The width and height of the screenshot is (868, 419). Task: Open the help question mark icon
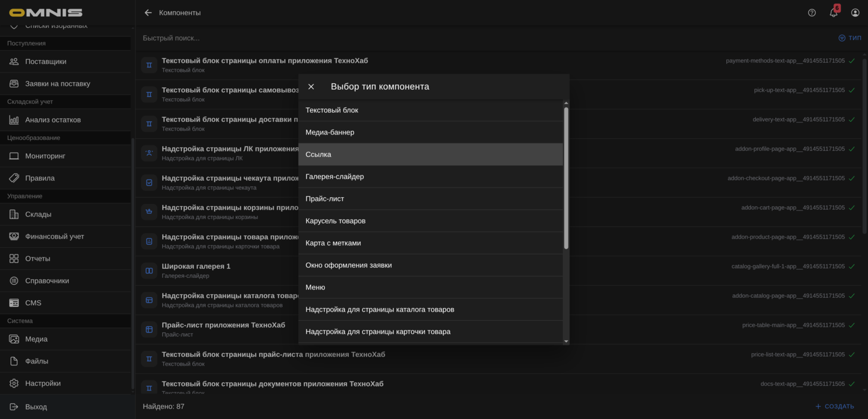tap(812, 13)
